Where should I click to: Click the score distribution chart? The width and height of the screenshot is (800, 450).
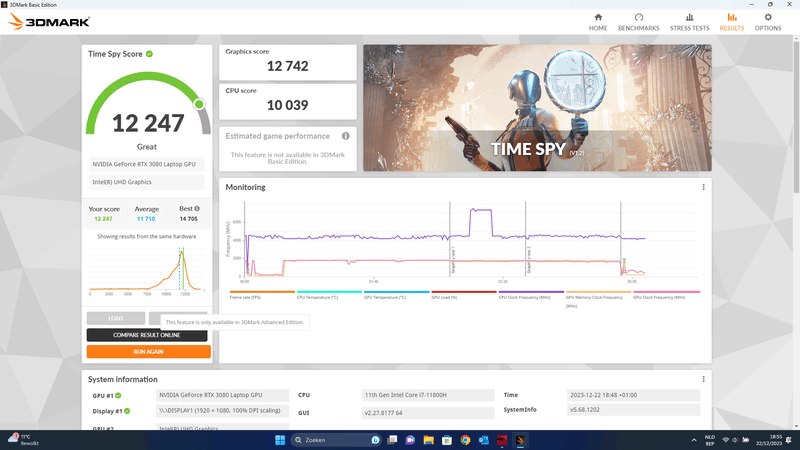point(147,270)
